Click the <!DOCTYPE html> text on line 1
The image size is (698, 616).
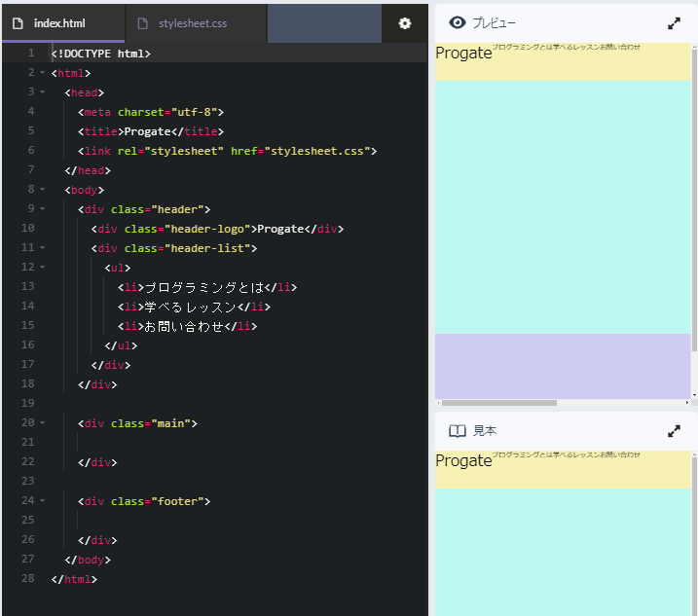click(101, 54)
